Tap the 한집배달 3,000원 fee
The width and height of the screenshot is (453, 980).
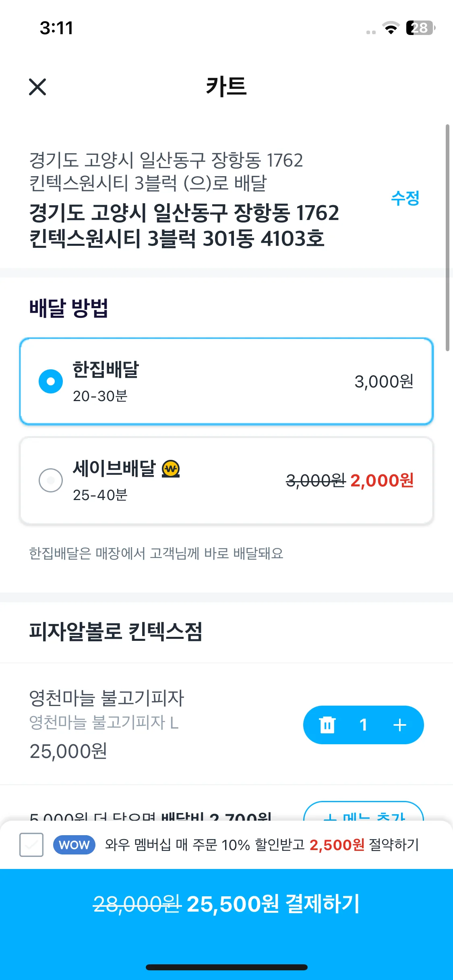(x=384, y=381)
